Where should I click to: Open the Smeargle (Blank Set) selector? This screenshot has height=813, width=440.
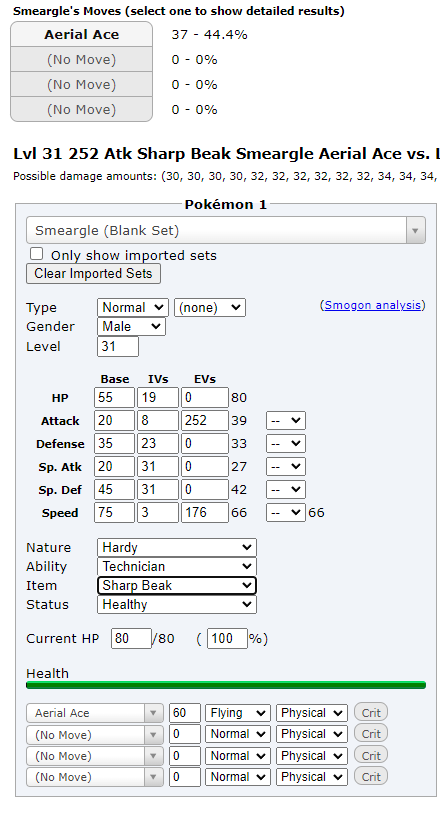tap(226, 230)
